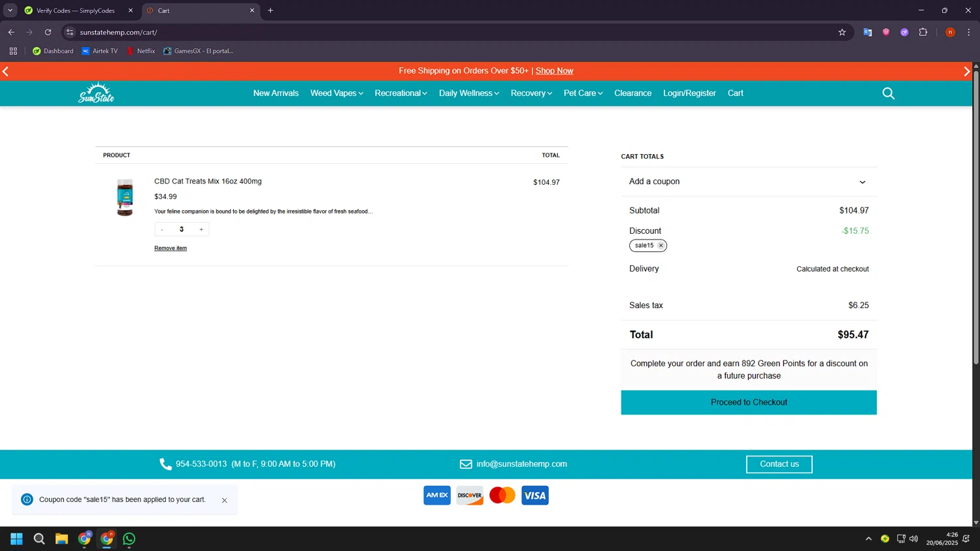The image size is (980, 551).
Task: Open Google Translate extension icon
Action: point(868,32)
